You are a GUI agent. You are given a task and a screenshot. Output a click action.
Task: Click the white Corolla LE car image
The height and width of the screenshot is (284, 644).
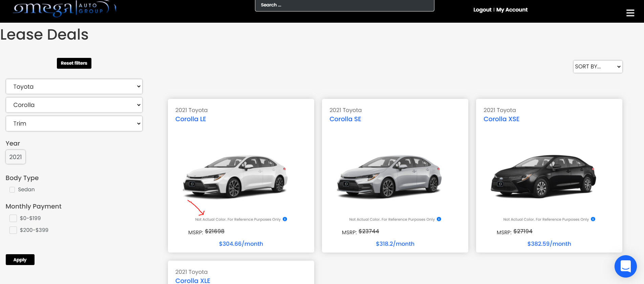(x=235, y=176)
